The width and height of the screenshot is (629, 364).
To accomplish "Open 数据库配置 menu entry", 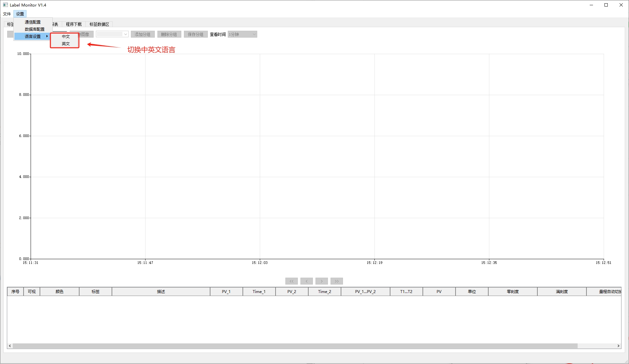I will pyautogui.click(x=34, y=29).
